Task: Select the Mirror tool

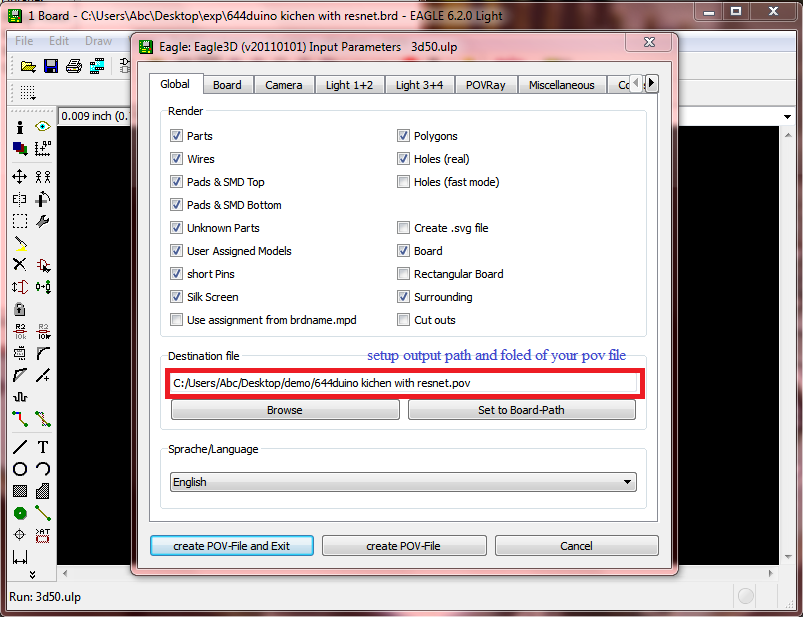Action: [x=19, y=199]
